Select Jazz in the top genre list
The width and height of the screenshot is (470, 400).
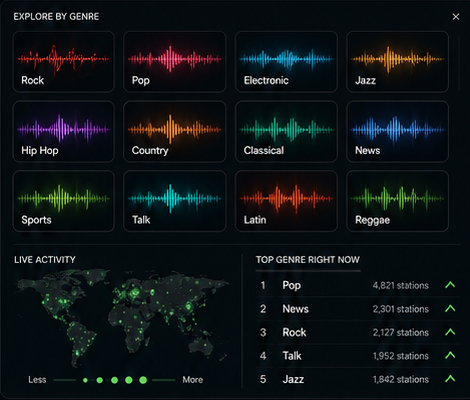coord(293,379)
